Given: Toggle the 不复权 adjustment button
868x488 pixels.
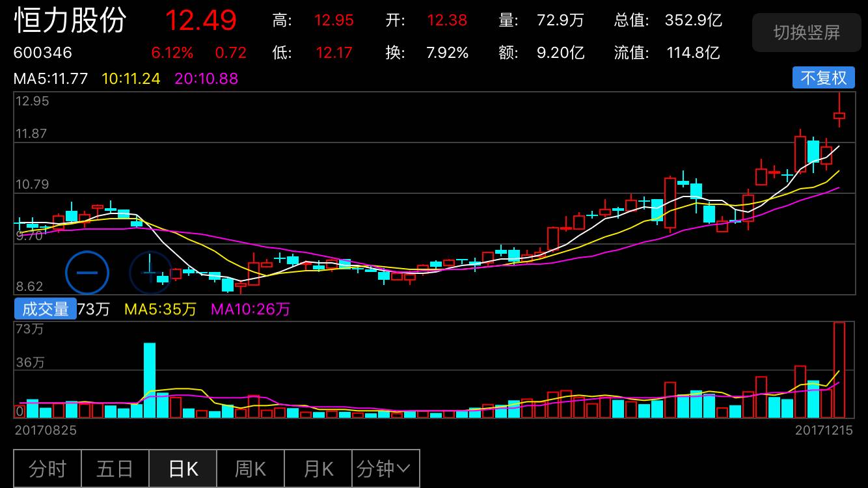Looking at the screenshot, I should 823,78.
